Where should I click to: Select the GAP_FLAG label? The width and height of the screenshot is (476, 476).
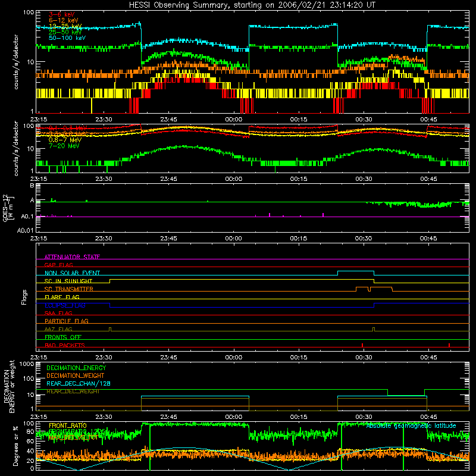click(58, 265)
